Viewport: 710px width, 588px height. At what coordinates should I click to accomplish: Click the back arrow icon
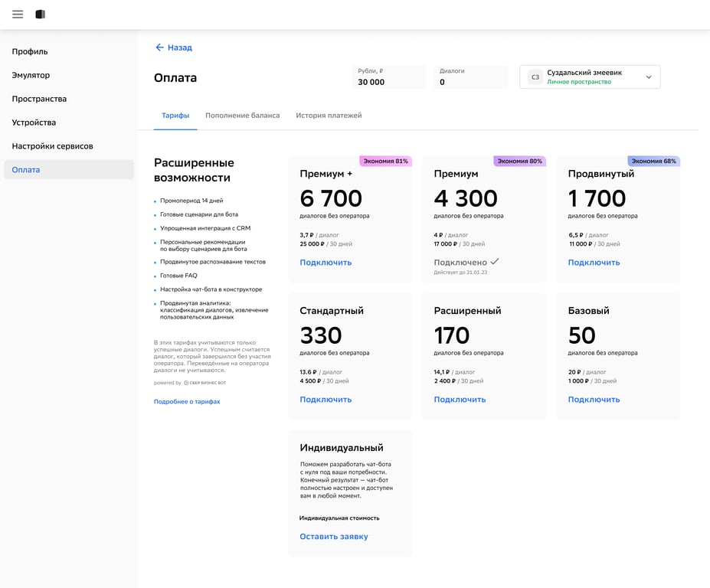pos(160,47)
